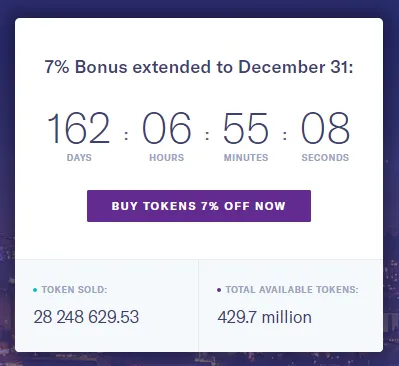Image resolution: width=399 pixels, height=366 pixels.
Task: Click the DAYS label
Action: coord(79,158)
